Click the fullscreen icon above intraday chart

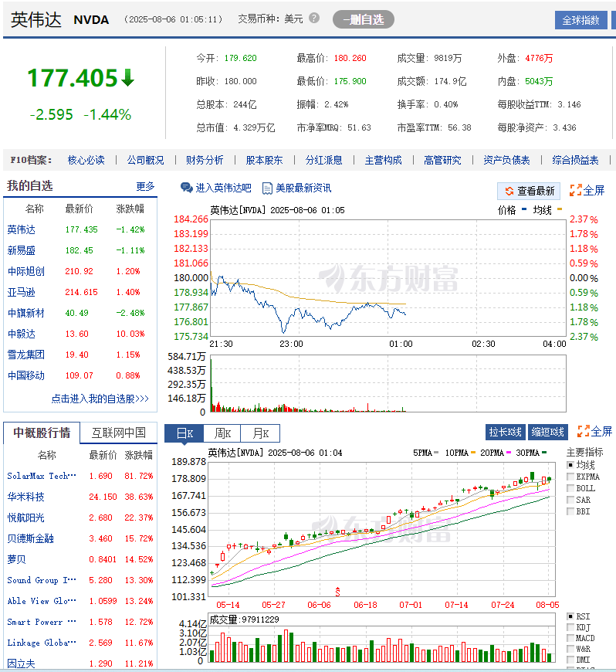coord(575,190)
